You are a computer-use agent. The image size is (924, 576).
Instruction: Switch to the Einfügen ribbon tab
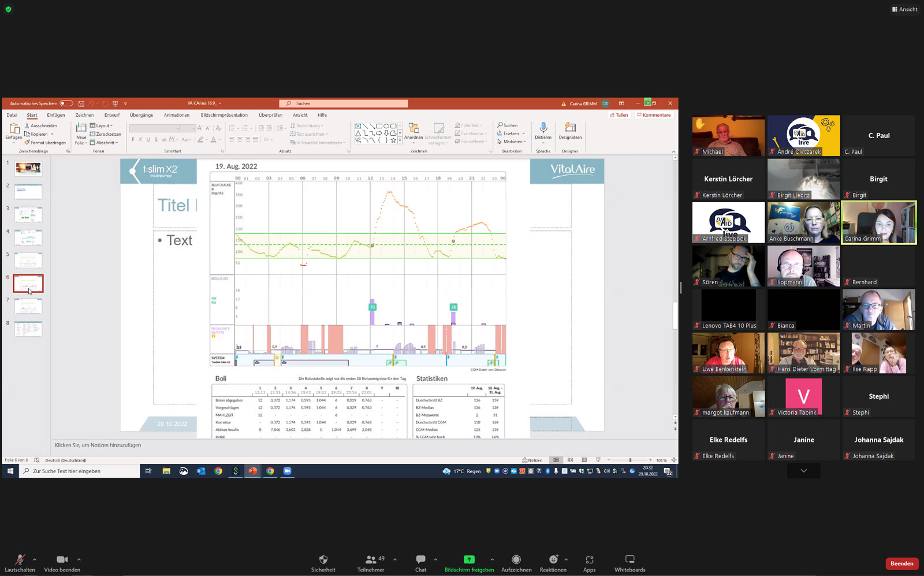[56, 115]
